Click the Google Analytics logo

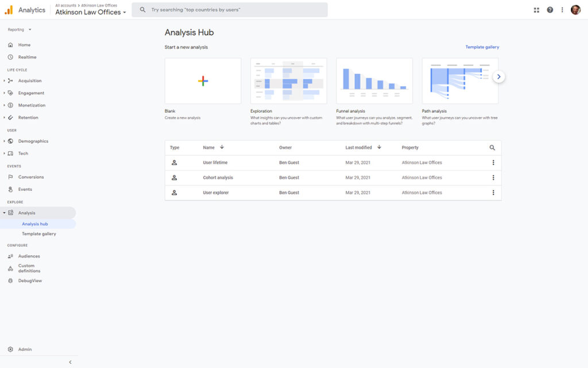(x=9, y=10)
